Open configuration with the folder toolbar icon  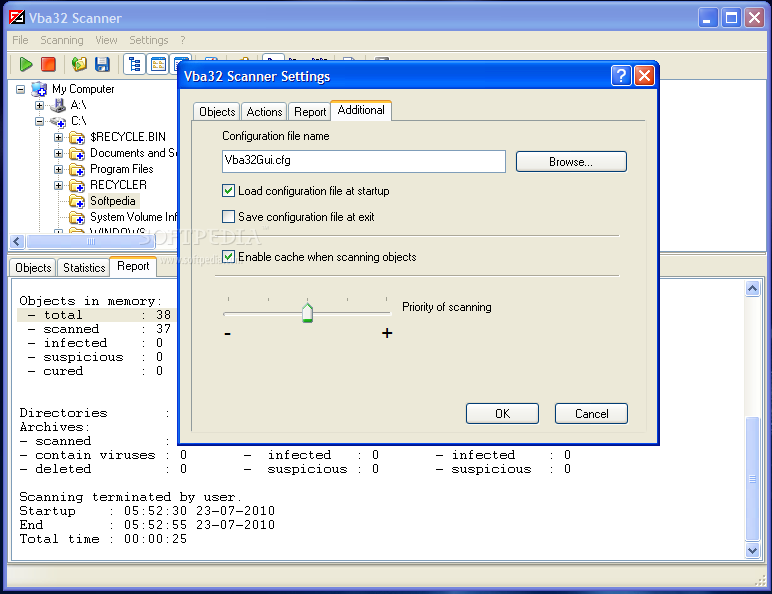pyautogui.click(x=79, y=64)
